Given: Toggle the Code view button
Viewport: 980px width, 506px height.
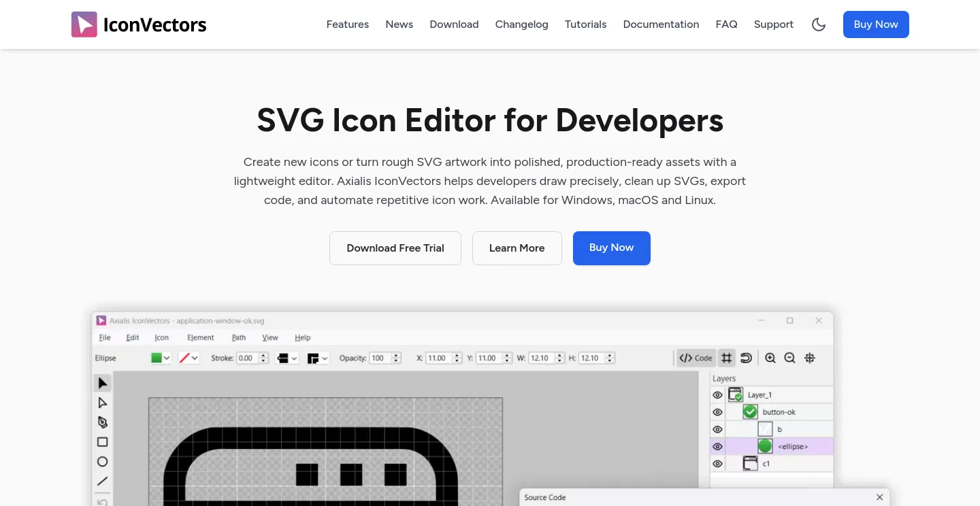Looking at the screenshot, I should (x=696, y=358).
